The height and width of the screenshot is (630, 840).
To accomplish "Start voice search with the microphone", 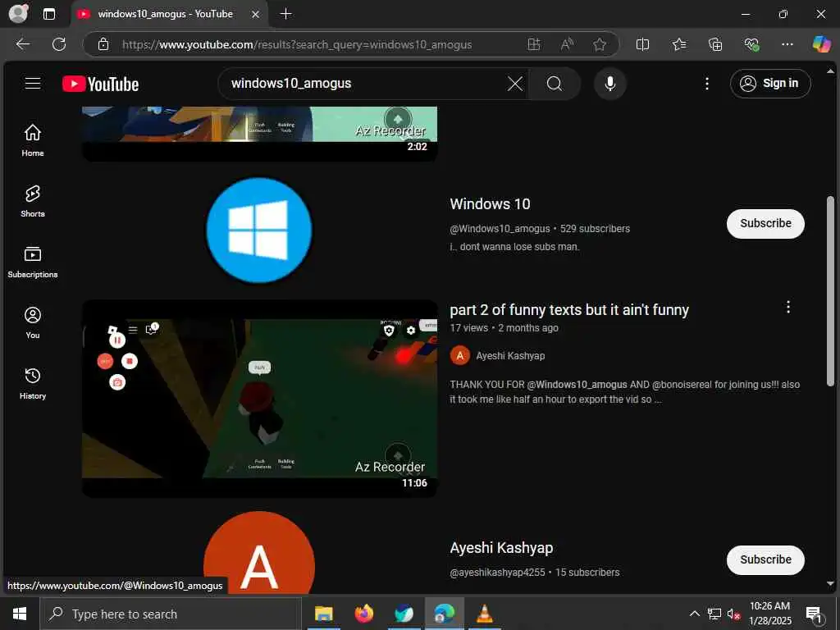I will [609, 84].
